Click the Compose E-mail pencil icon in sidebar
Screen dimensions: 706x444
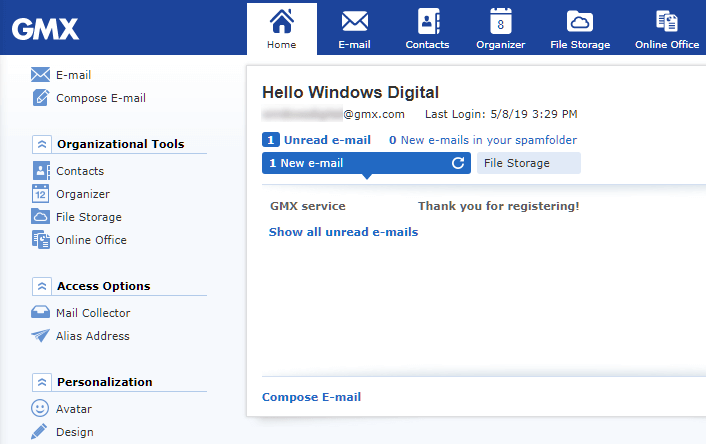(x=41, y=98)
